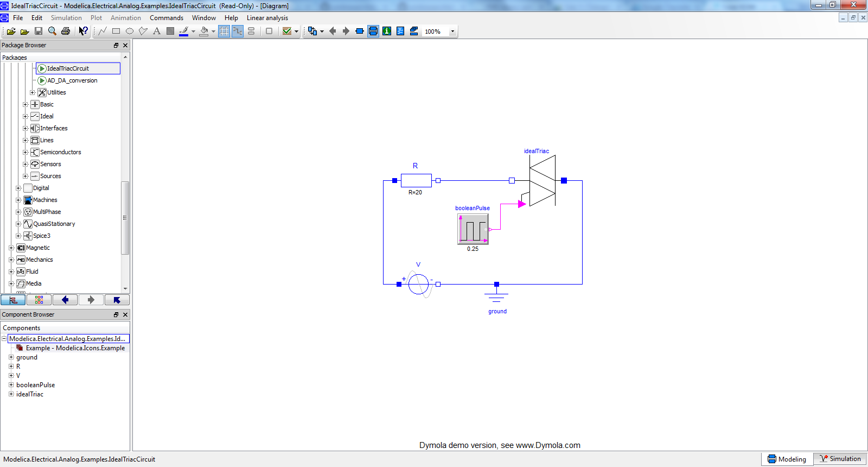
Task: Click the Save diskette icon
Action: pos(39,31)
